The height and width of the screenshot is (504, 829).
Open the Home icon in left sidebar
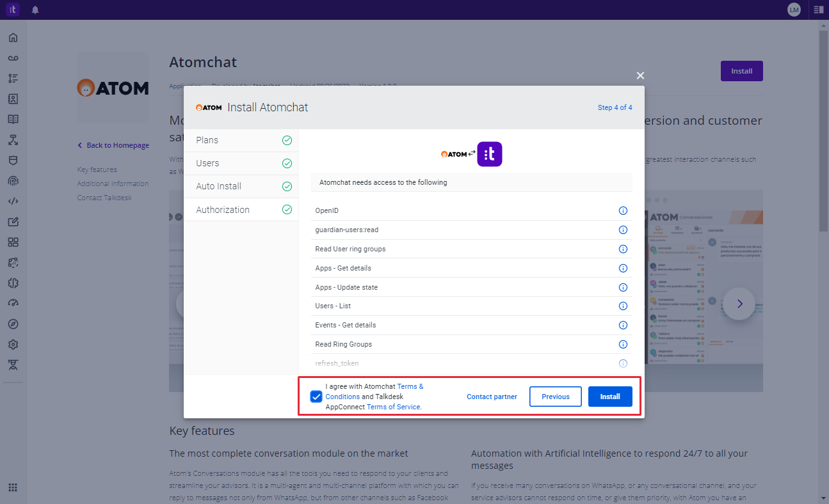pyautogui.click(x=13, y=38)
